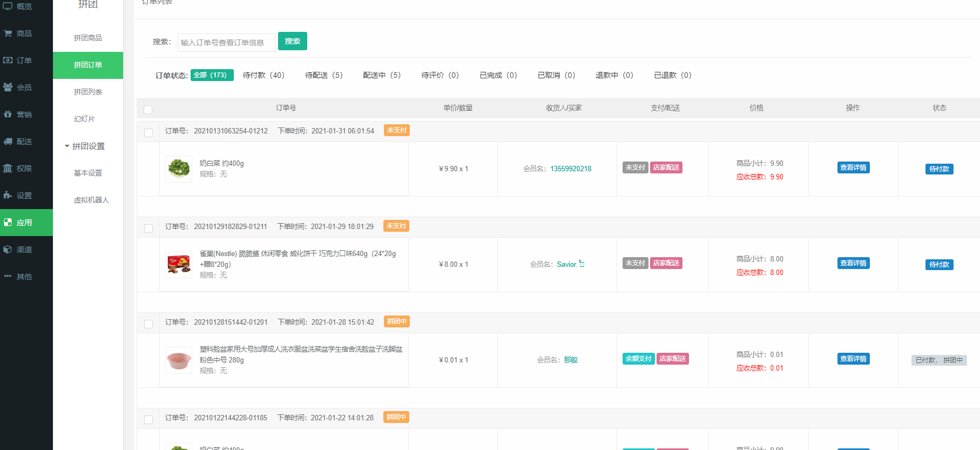The height and width of the screenshot is (450, 980).
Task: Open the 权限 permissions icon
Action: 8,168
